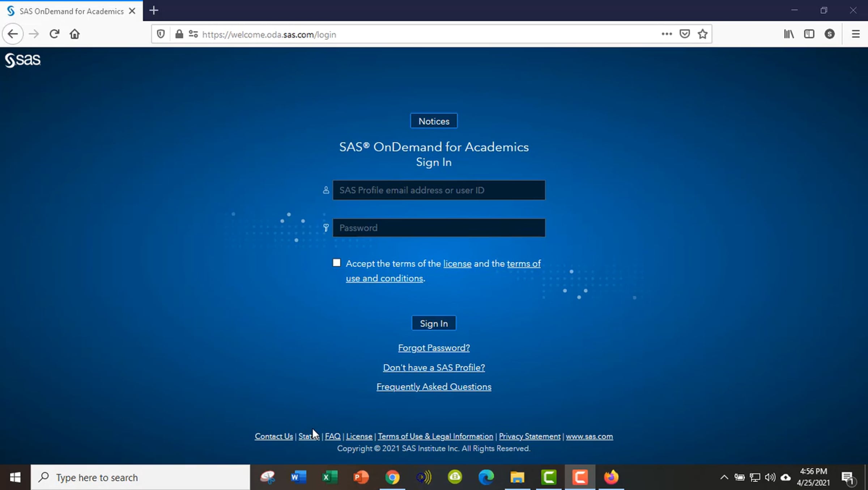Open the tracking protection shield icon

click(x=161, y=34)
